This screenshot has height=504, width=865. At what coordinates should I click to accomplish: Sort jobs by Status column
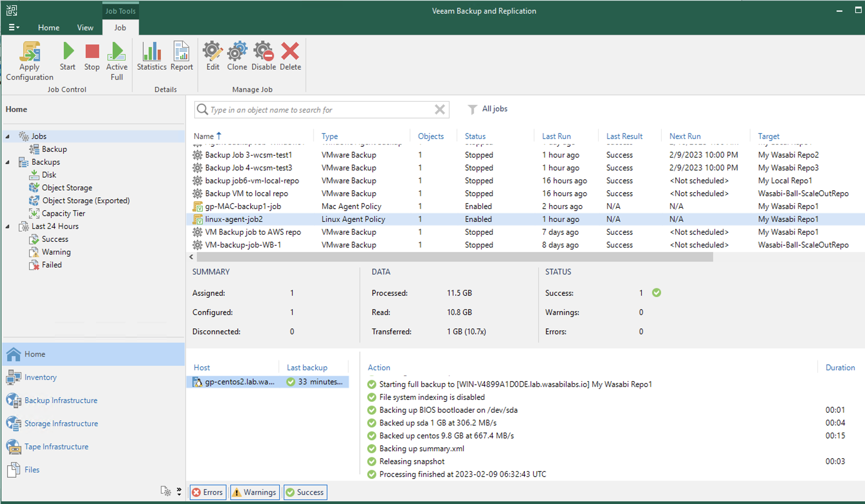(x=475, y=136)
